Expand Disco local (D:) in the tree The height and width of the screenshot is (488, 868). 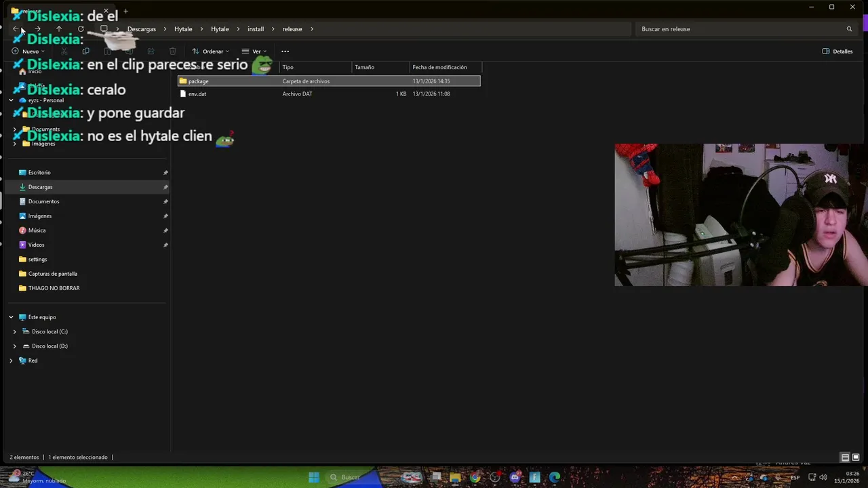click(15, 346)
